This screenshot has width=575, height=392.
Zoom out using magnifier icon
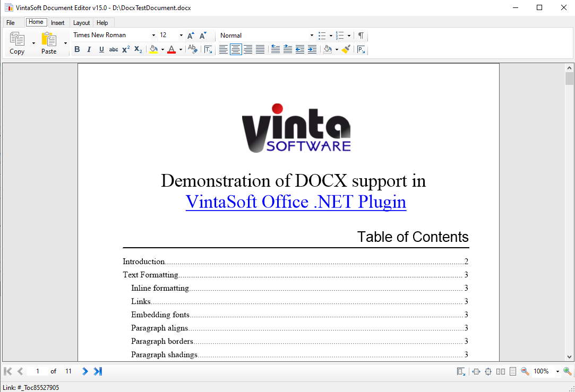[x=525, y=371]
